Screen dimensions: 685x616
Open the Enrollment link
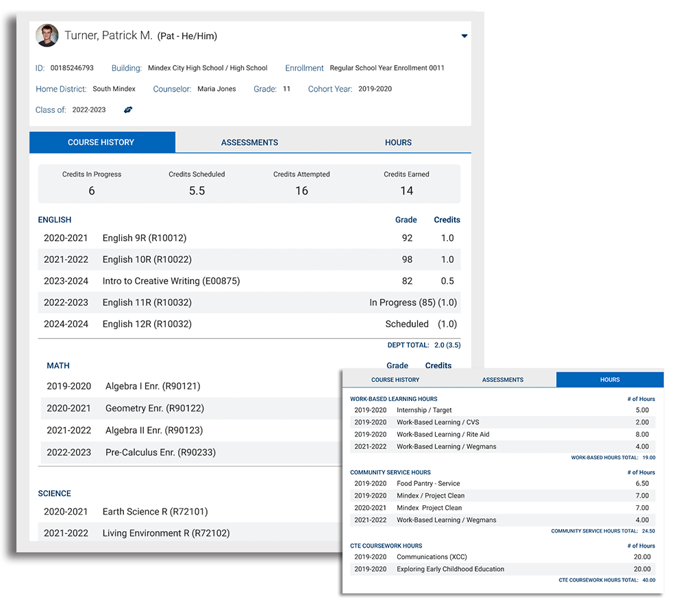[304, 68]
